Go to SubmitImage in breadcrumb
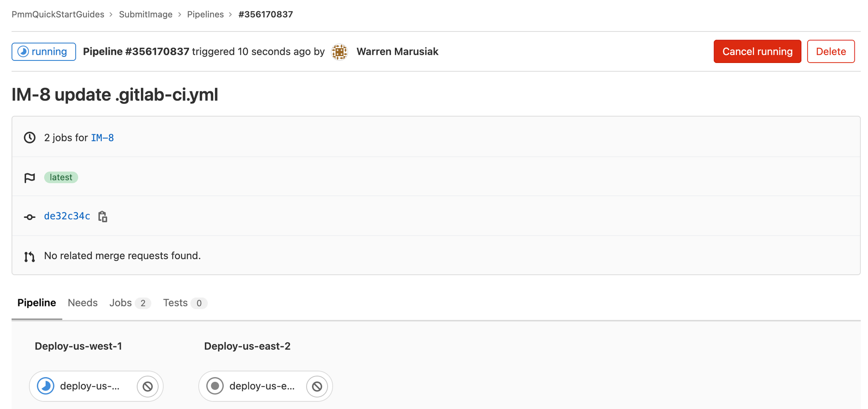 (146, 14)
